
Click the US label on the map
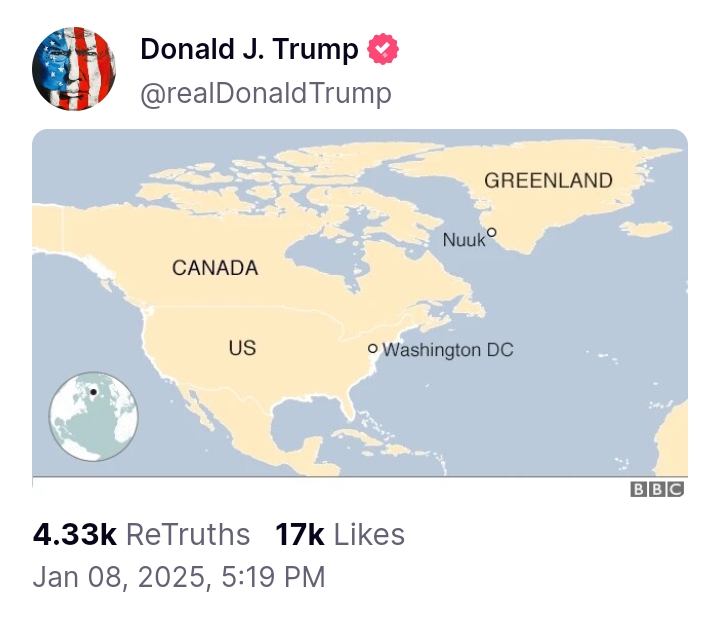[x=243, y=348]
